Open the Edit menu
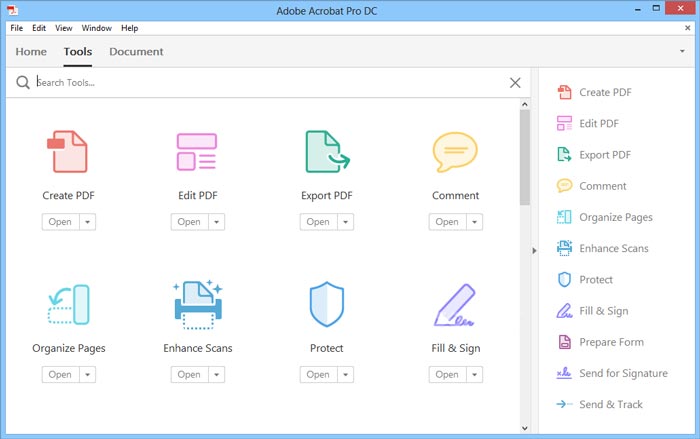Image resolution: width=700 pixels, height=439 pixels. click(x=39, y=28)
